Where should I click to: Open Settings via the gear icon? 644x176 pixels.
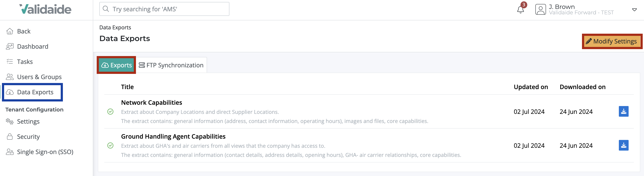(10, 121)
